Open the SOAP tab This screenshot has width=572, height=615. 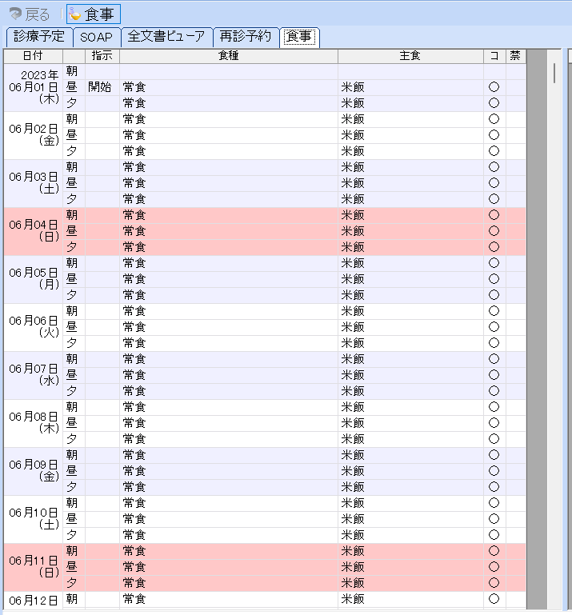(97, 37)
